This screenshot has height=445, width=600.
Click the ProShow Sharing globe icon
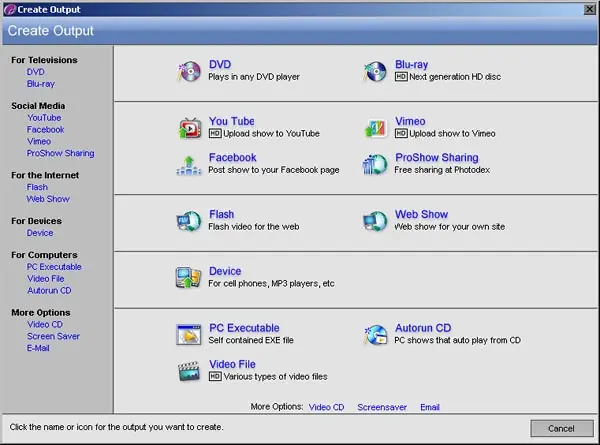pos(375,165)
